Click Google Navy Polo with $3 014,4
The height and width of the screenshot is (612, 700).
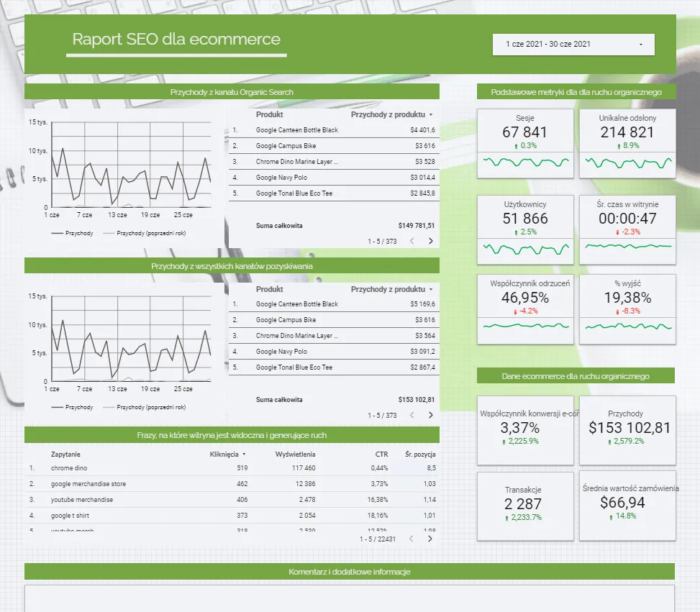click(334, 178)
